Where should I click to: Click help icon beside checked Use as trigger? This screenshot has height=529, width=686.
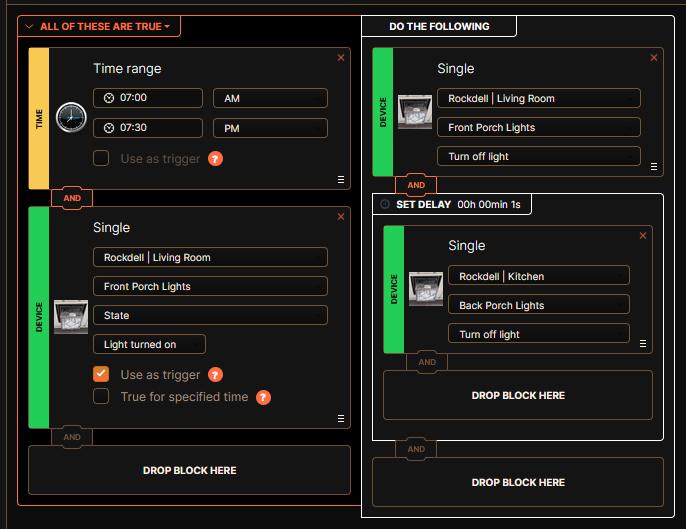coord(215,375)
